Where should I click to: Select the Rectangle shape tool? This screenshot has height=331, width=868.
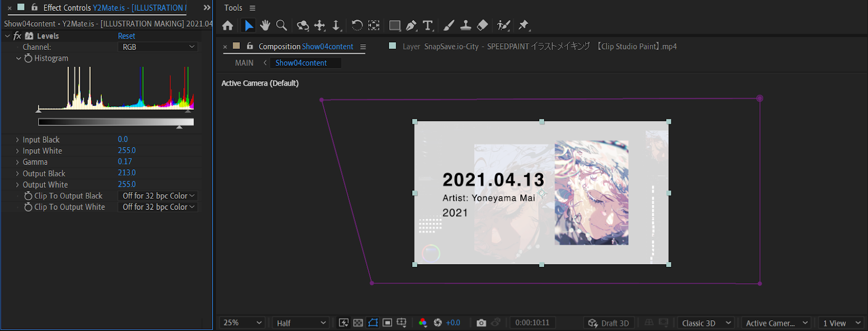[395, 26]
